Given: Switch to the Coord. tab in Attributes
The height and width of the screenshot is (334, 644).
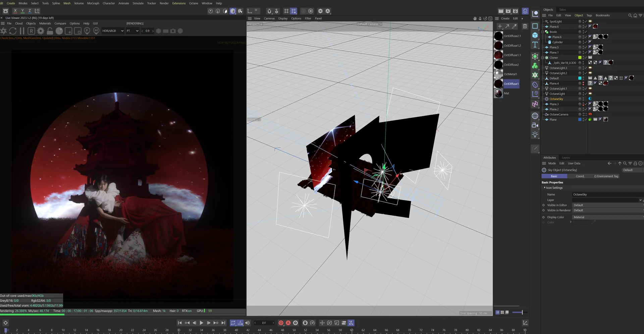Looking at the screenshot, I should 580,176.
